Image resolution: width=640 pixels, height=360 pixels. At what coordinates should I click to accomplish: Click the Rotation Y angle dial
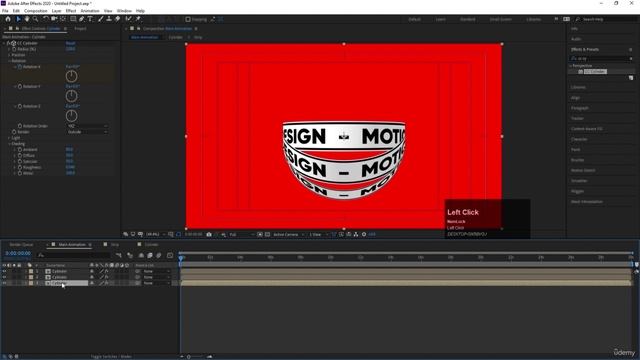(71, 96)
